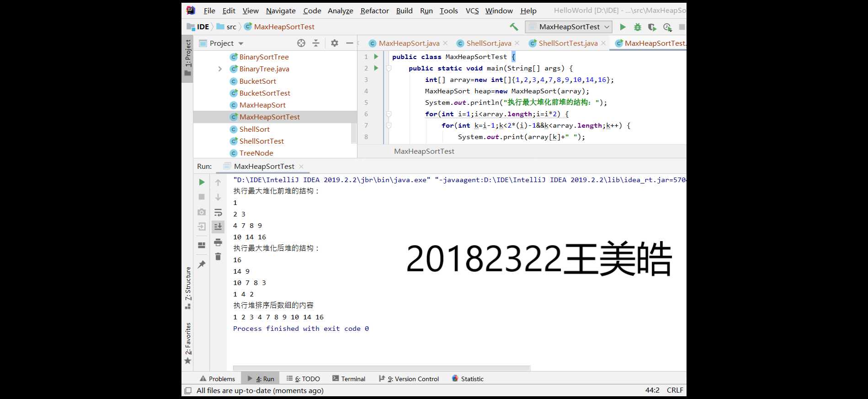The width and height of the screenshot is (868, 399).
Task: Collapse all in the Project panel
Action: point(316,43)
